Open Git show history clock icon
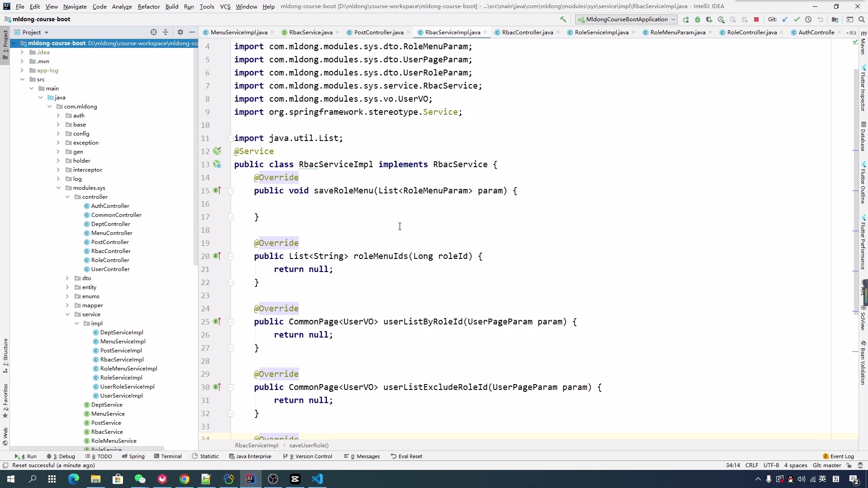The width and height of the screenshot is (868, 488). click(808, 19)
